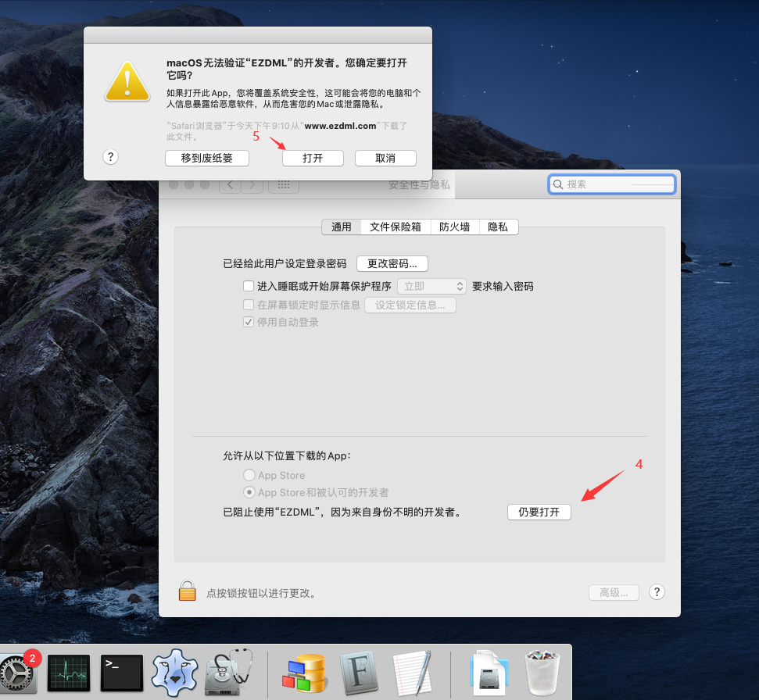Screen dimensions: 759x700
Task: Open the 立即 delay dropdown
Action: 431,287
